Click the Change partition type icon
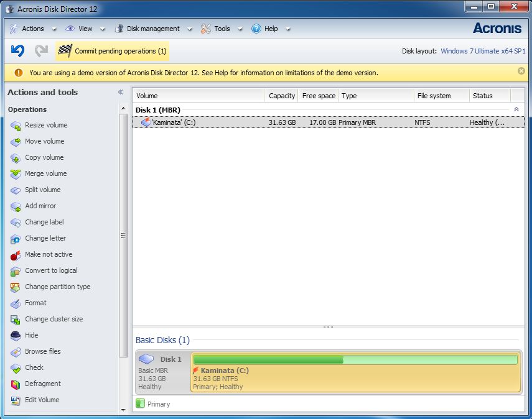This screenshot has height=419, width=532. coord(16,287)
